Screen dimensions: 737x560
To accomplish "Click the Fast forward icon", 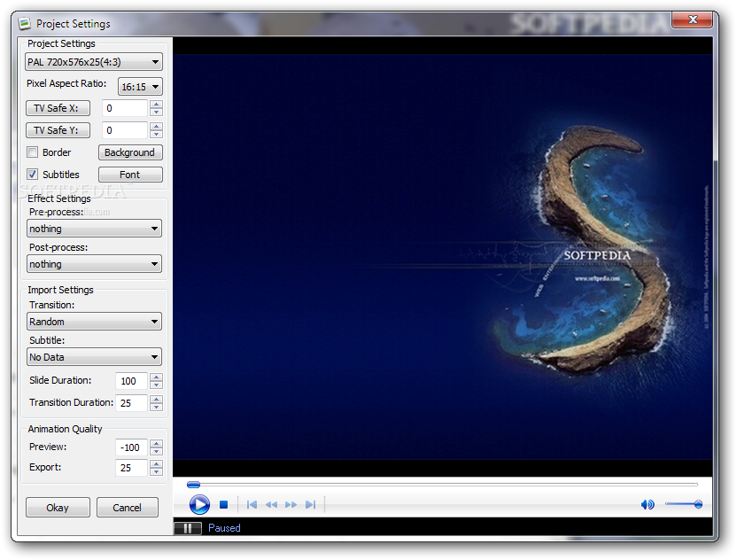I will tap(291, 504).
